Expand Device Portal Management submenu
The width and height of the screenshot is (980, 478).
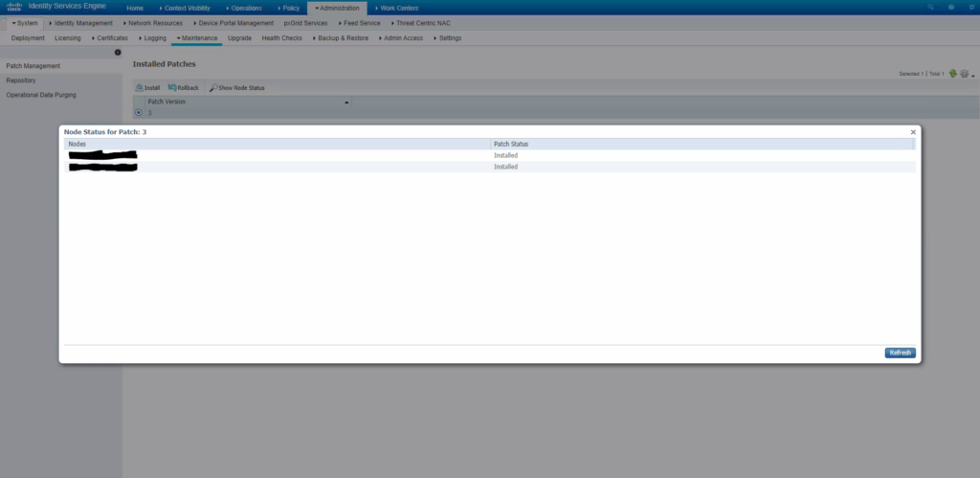[234, 23]
